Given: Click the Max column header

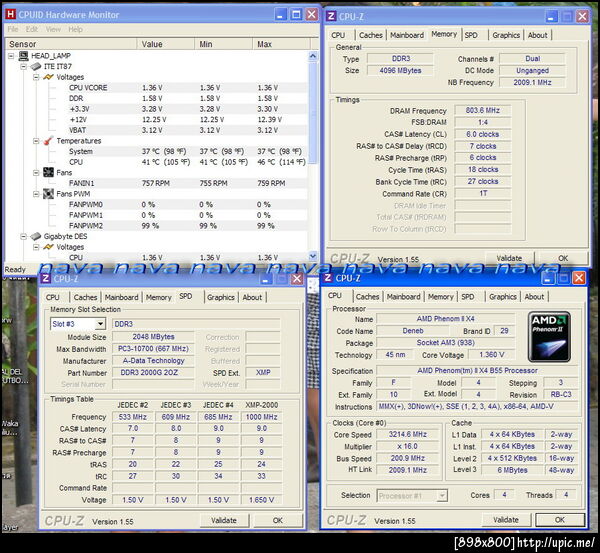Looking at the screenshot, I should (281, 44).
